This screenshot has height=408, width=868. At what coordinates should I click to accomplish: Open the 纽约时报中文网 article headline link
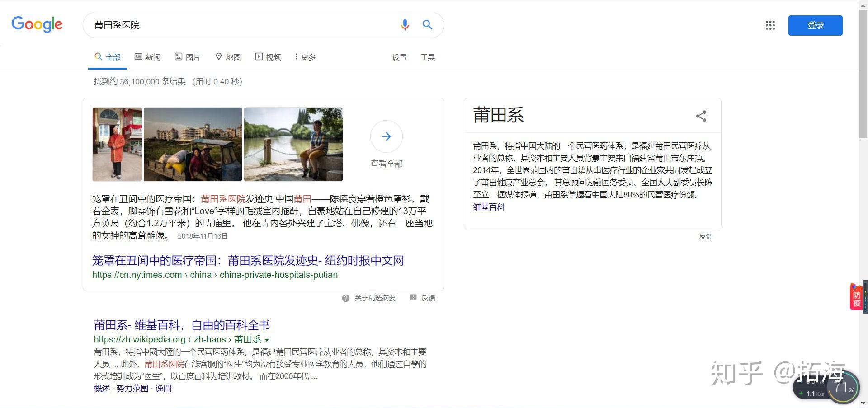pyautogui.click(x=248, y=261)
